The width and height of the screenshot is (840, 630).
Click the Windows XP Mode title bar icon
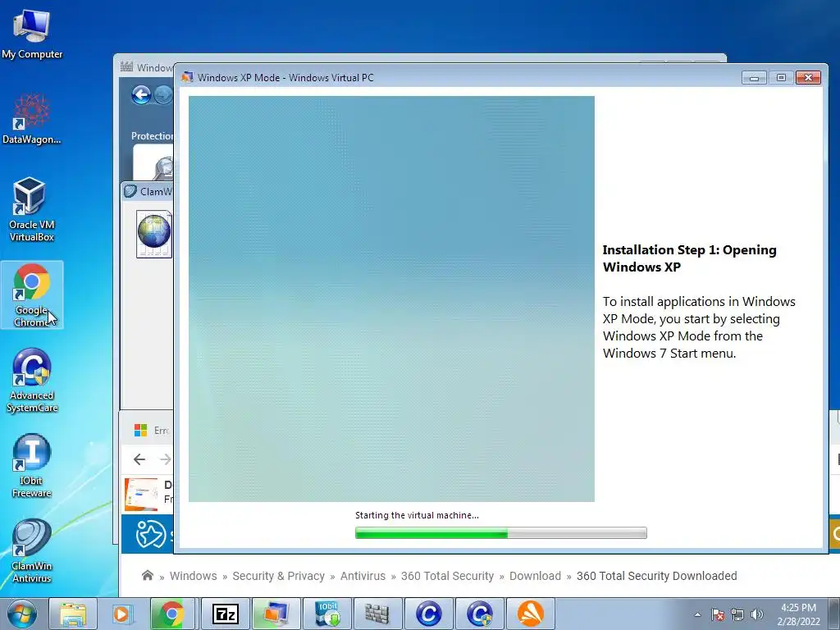pos(187,77)
